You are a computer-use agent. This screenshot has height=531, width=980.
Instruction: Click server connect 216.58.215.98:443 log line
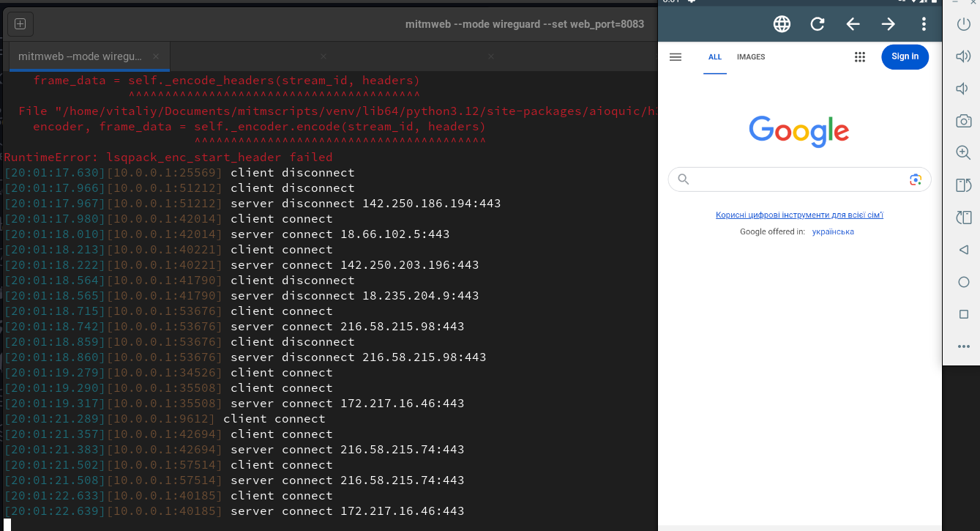pyautogui.click(x=234, y=327)
